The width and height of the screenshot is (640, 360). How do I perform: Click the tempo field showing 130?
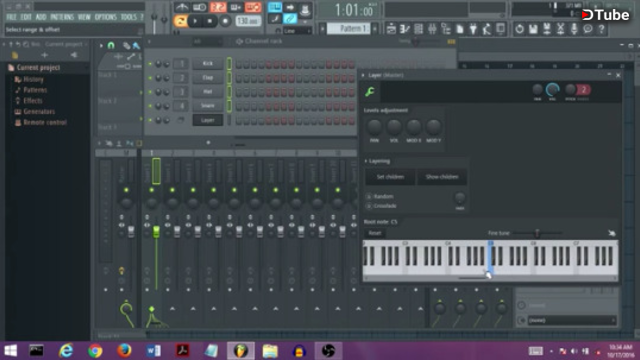248,21
